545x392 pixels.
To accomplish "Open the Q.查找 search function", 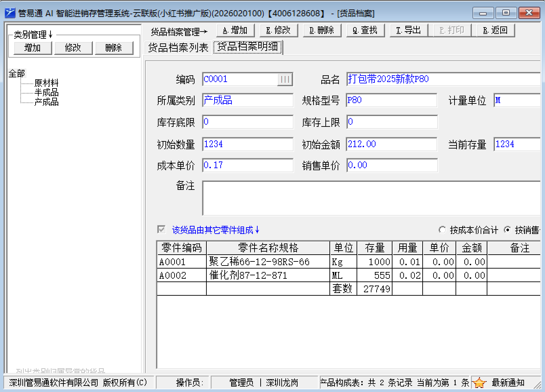I will (x=365, y=31).
